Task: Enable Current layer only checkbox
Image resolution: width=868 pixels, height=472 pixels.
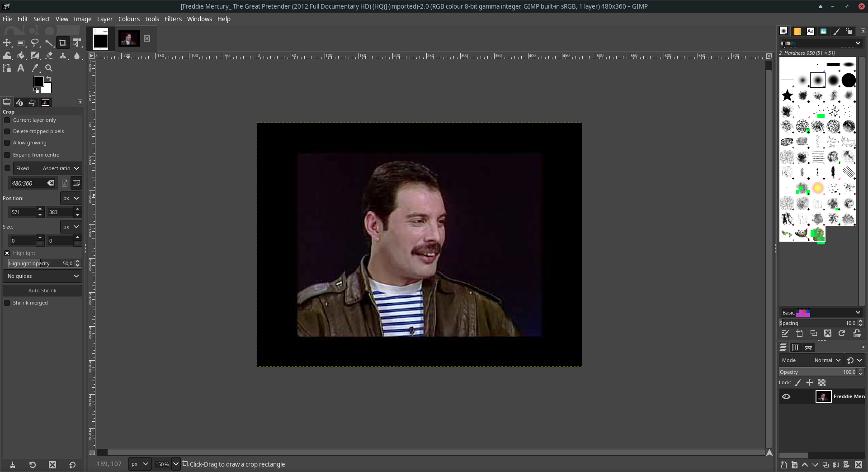Action: [7, 120]
